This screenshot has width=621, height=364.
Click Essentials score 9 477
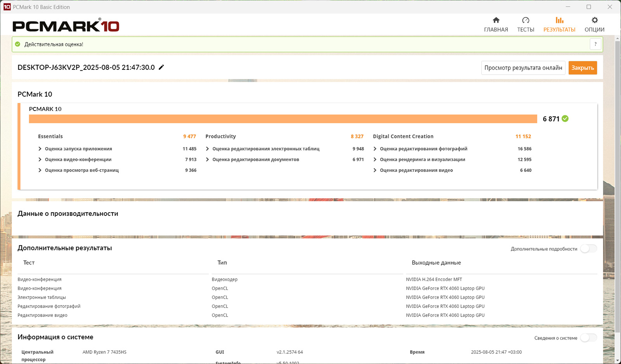click(x=190, y=137)
